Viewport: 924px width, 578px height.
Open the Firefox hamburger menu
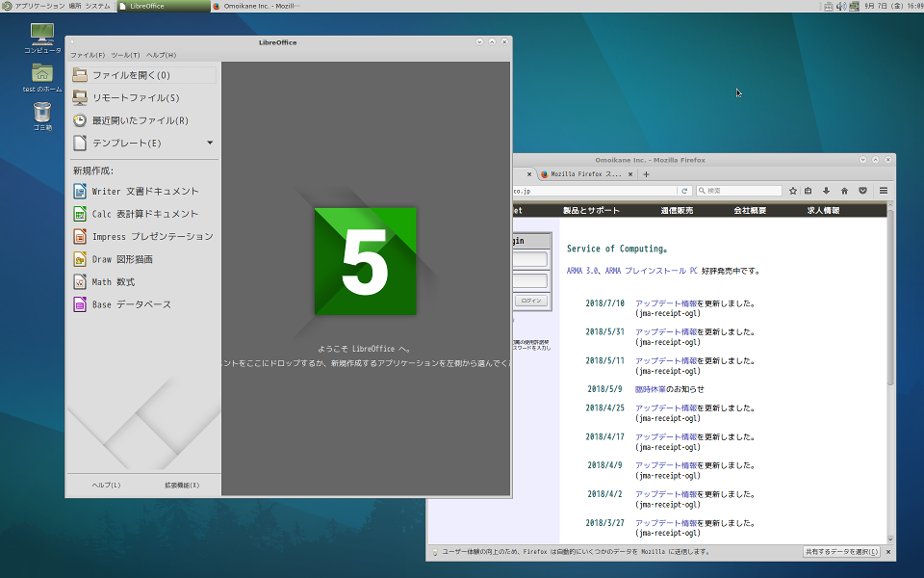(884, 191)
